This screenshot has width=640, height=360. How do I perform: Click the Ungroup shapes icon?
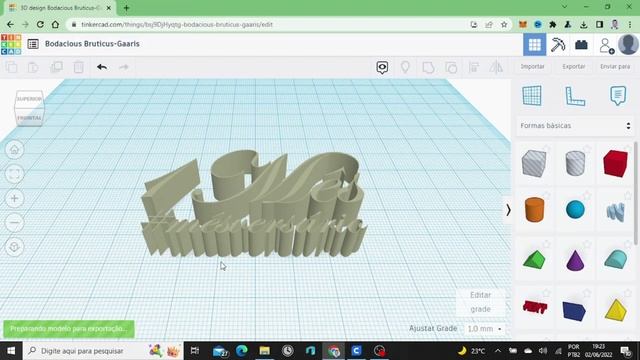(x=451, y=67)
